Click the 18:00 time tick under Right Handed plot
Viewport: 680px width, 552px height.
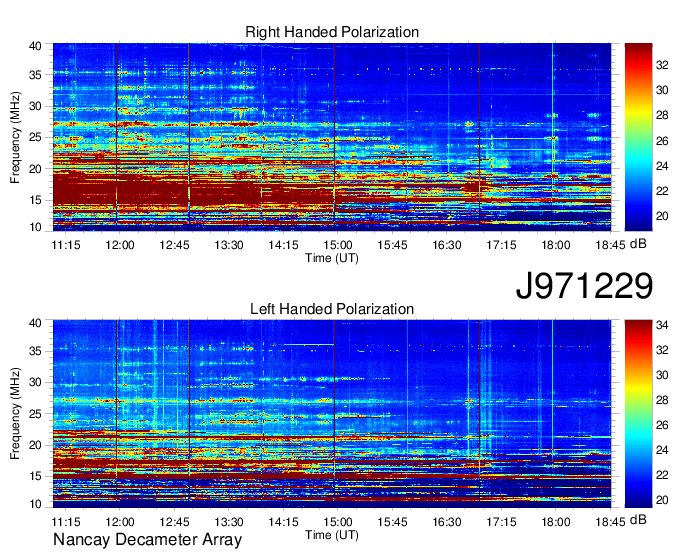point(556,245)
